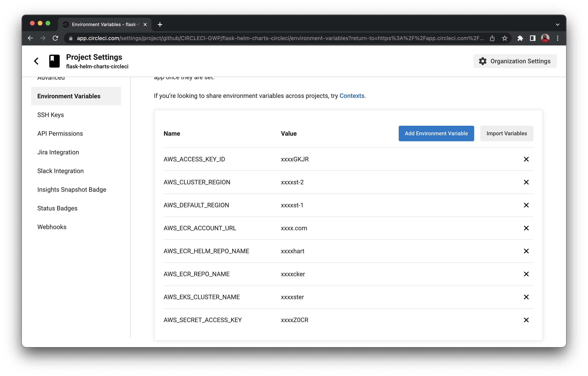Click the project bookmark icon

point(54,61)
